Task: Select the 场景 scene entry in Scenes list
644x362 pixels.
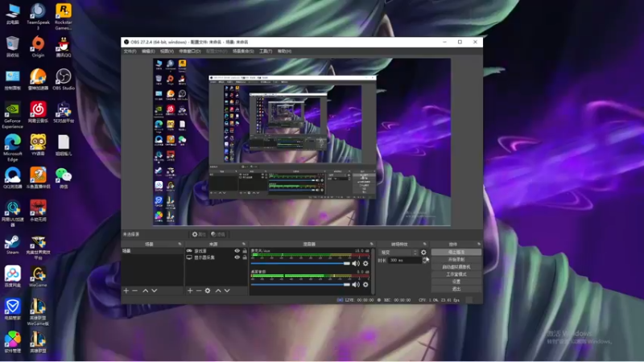Action: 152,251
